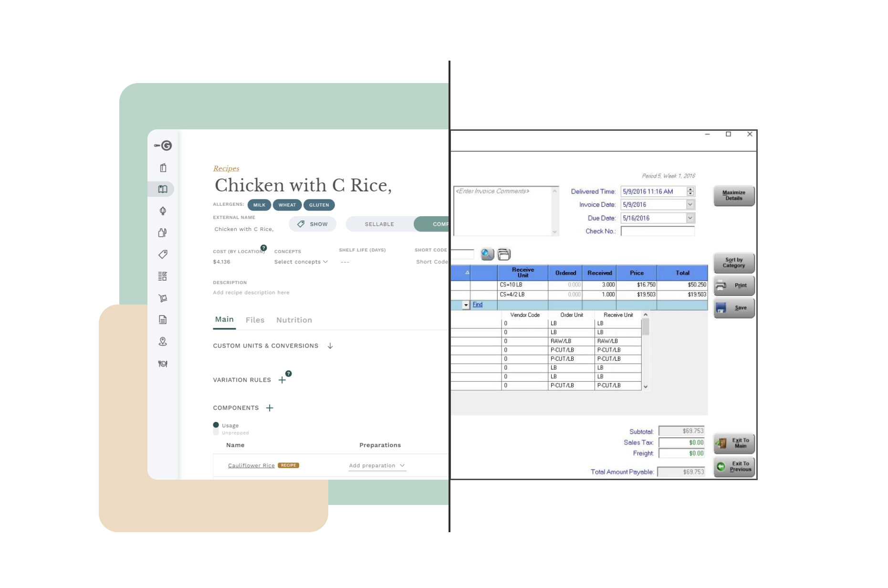The height and width of the screenshot is (588, 888).
Task: Click the Save button in invoice window
Action: point(733,308)
